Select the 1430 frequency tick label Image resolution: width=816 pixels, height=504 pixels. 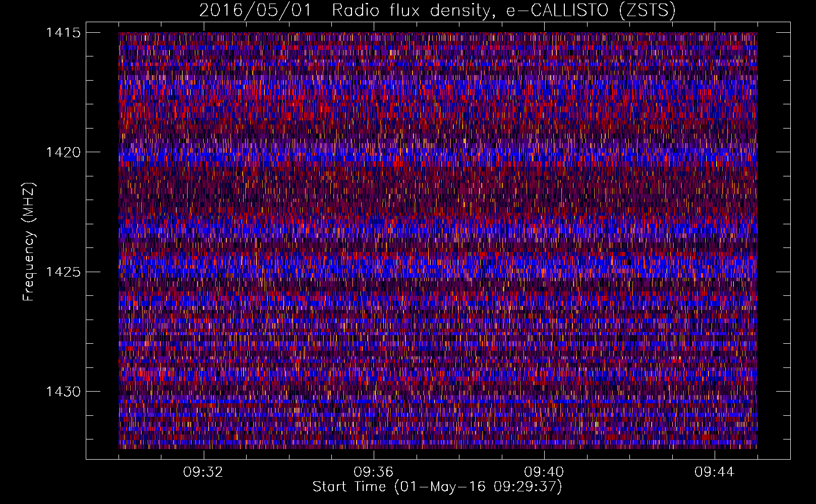[x=63, y=392]
